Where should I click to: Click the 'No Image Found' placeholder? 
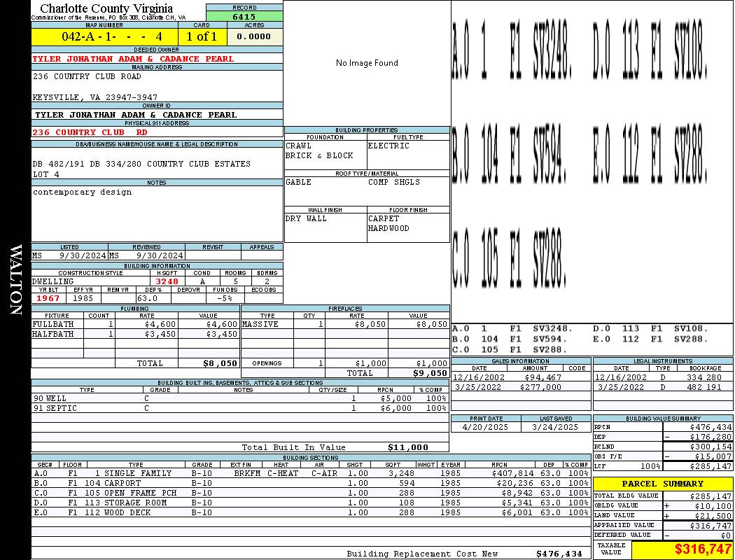[x=367, y=63]
